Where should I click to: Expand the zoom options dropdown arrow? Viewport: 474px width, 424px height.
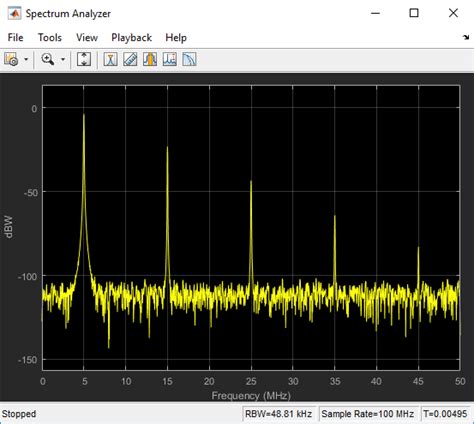click(x=63, y=60)
